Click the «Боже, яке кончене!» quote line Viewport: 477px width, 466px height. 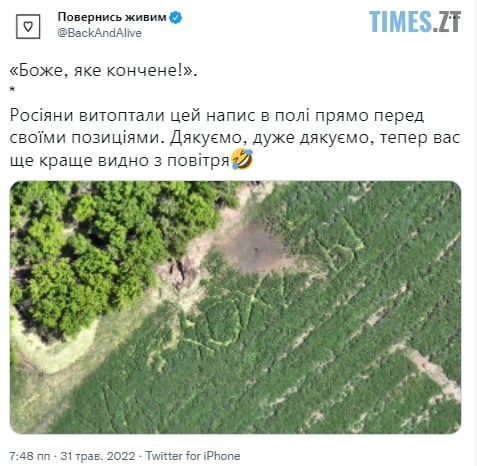click(x=103, y=71)
